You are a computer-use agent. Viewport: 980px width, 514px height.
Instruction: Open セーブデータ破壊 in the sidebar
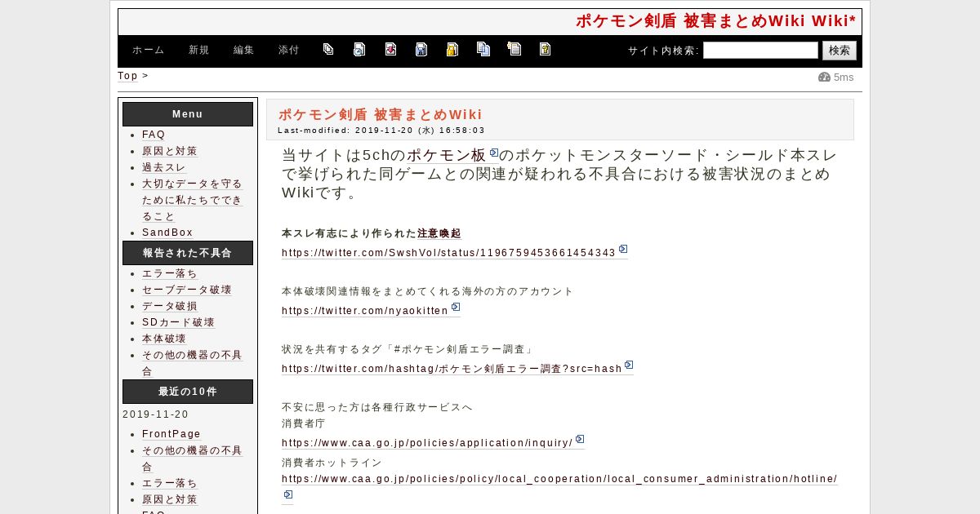point(187,290)
